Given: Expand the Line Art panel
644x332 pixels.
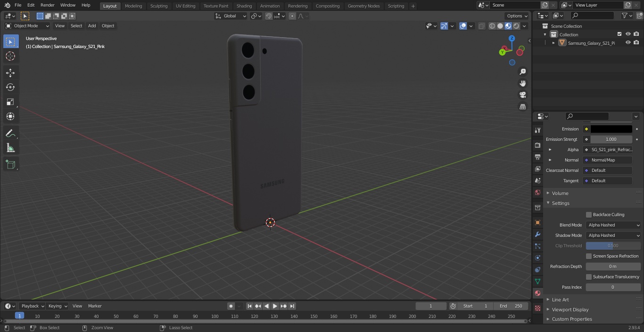Looking at the screenshot, I should pos(560,300).
